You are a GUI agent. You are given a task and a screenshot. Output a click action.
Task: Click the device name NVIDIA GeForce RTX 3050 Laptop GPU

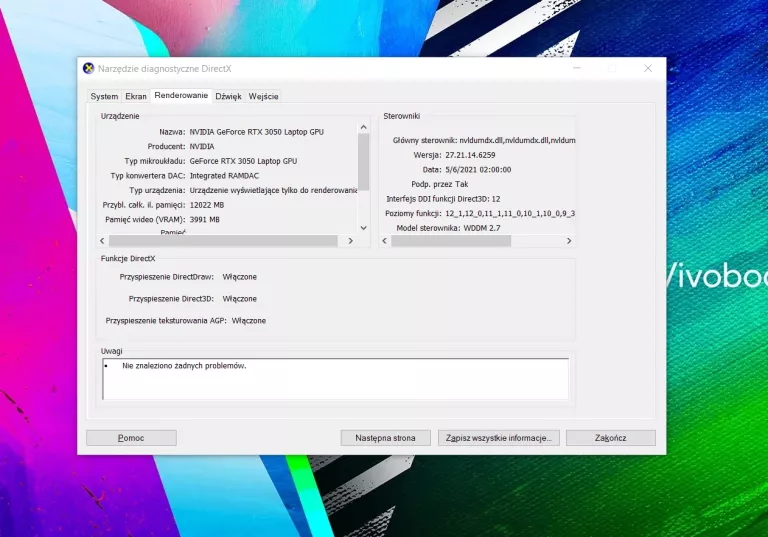click(257, 132)
